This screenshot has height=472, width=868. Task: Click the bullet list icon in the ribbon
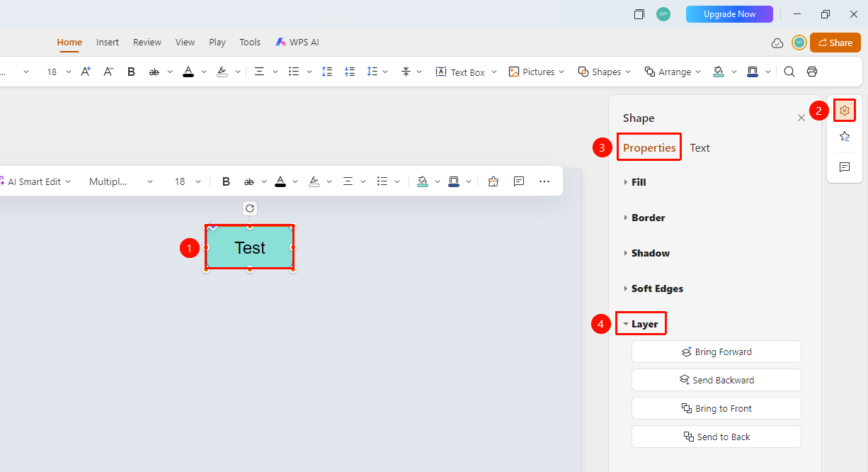(x=295, y=72)
